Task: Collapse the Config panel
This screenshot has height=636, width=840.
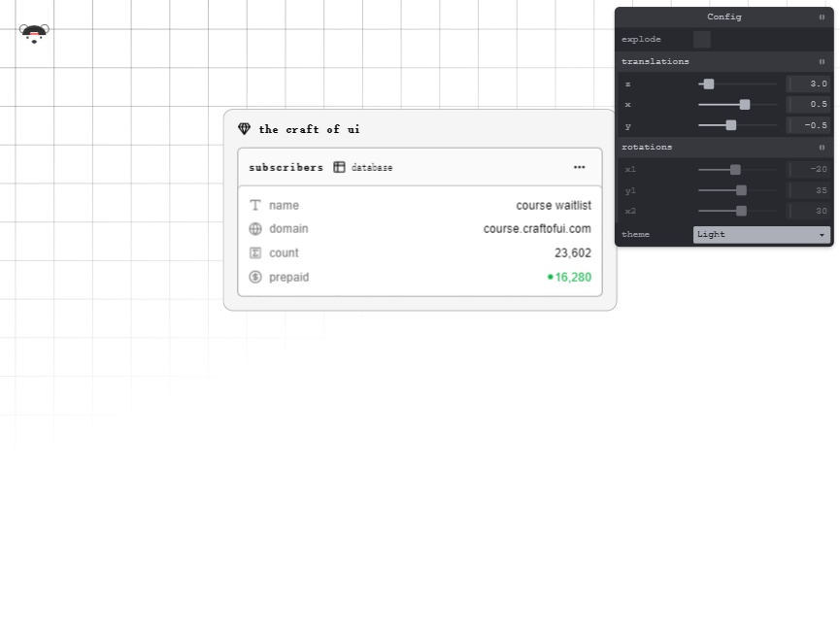Action: click(x=822, y=17)
